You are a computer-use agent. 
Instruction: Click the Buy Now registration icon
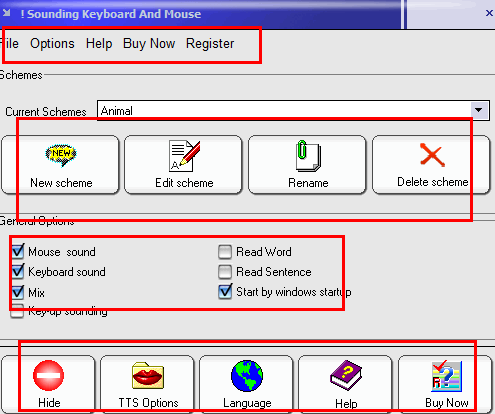coord(447,376)
